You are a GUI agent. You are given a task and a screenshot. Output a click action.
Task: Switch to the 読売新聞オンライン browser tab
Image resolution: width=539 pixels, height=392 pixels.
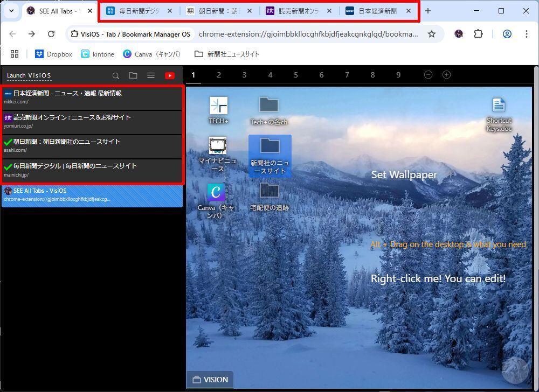click(298, 11)
